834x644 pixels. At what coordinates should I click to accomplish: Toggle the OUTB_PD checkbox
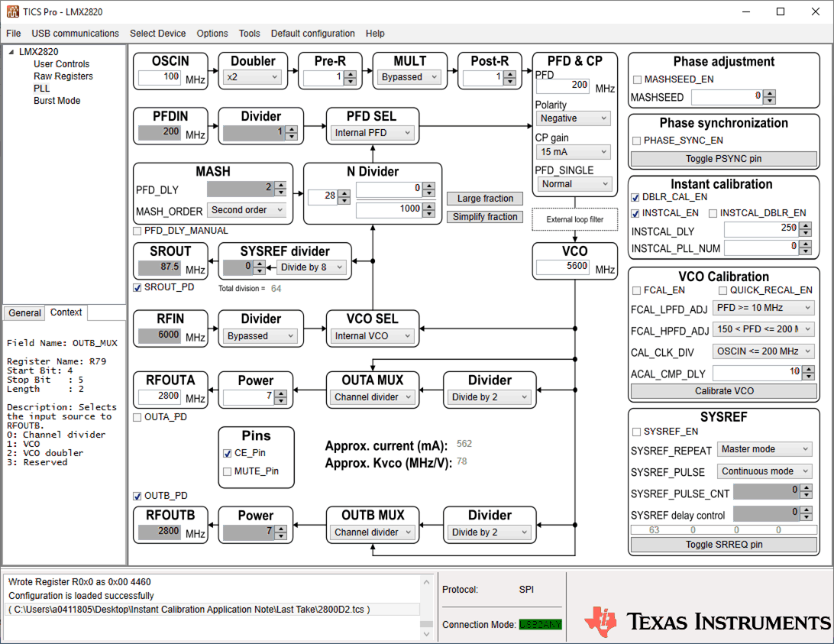click(x=138, y=496)
